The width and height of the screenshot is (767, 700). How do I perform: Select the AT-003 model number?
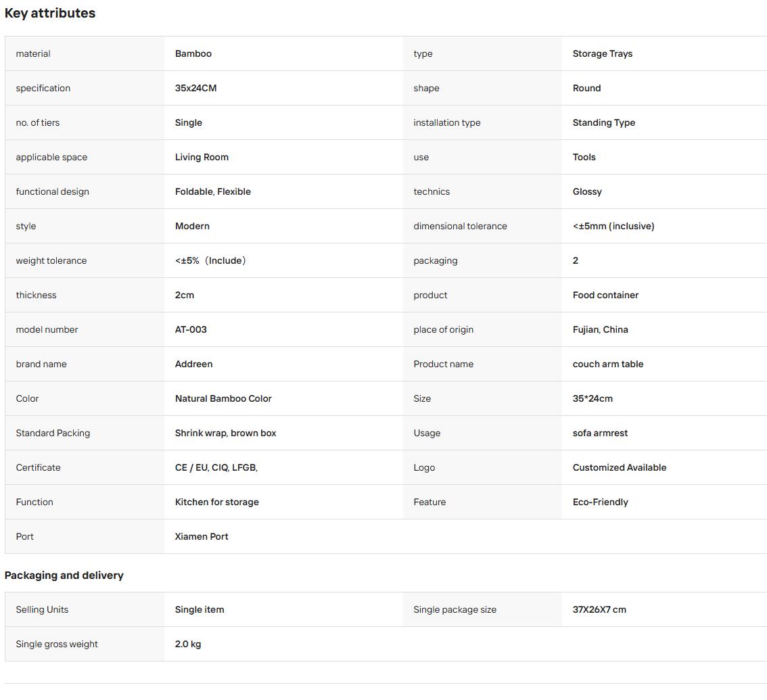pos(191,329)
